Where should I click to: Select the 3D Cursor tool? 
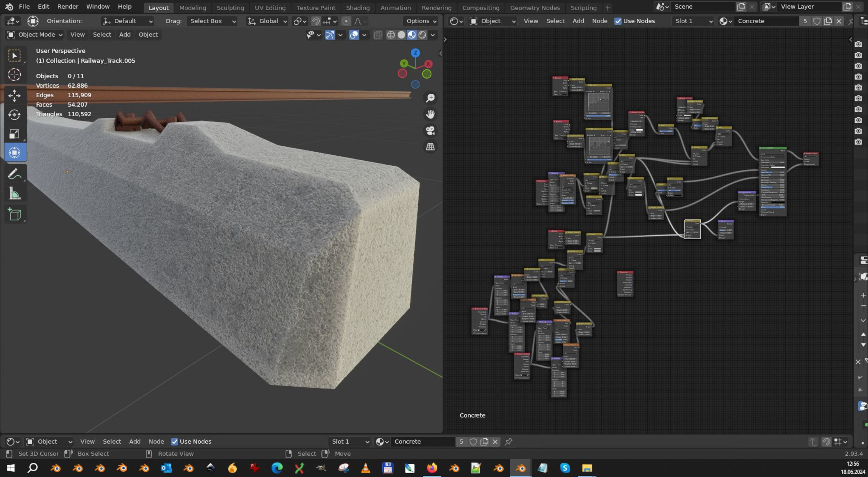(14, 74)
